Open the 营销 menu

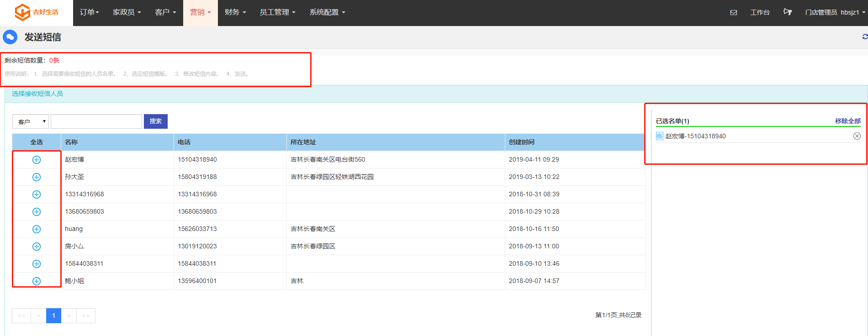tap(201, 12)
